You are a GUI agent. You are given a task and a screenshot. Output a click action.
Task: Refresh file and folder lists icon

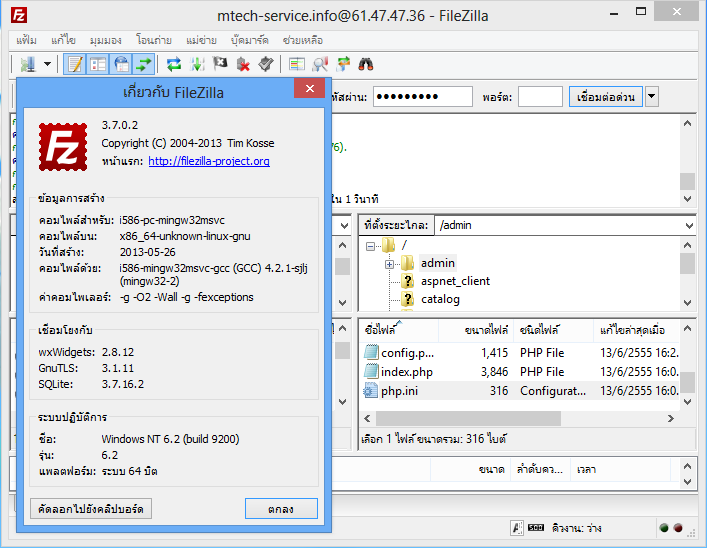pos(174,64)
